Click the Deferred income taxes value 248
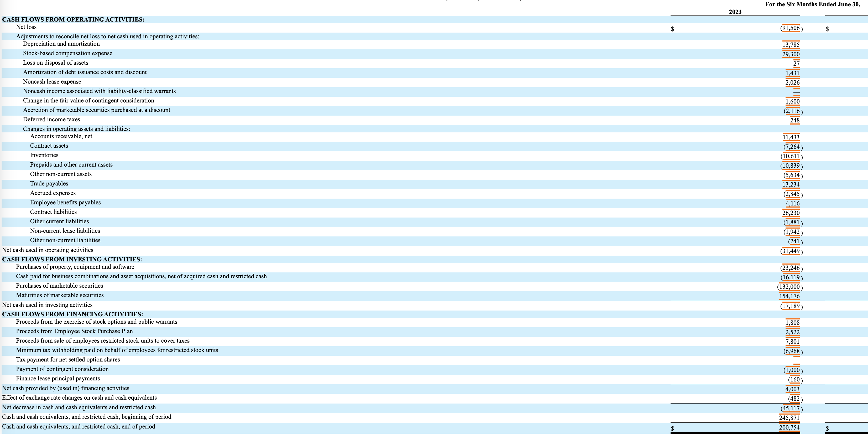Image resolution: width=868 pixels, height=434 pixels. click(x=794, y=120)
